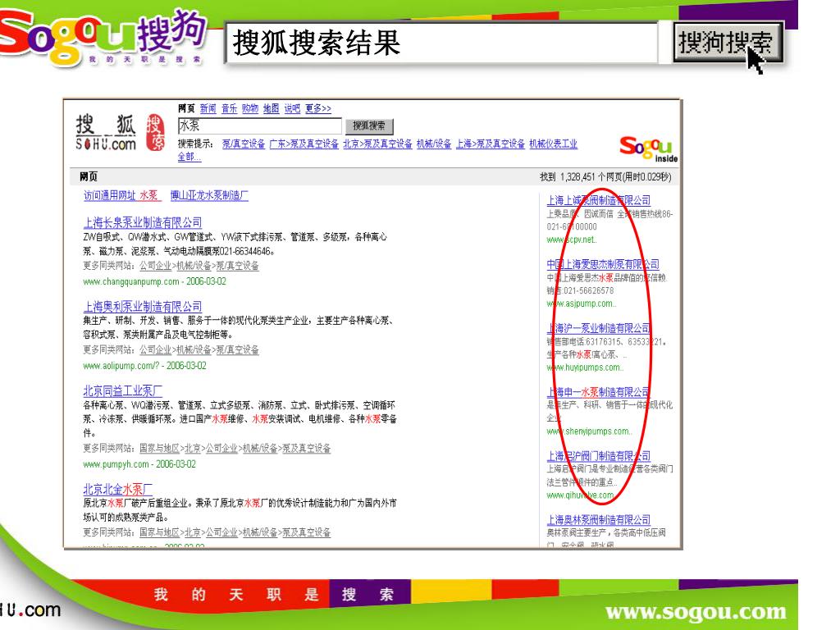
Task: Click the search input containing 水泵
Action: point(260,126)
